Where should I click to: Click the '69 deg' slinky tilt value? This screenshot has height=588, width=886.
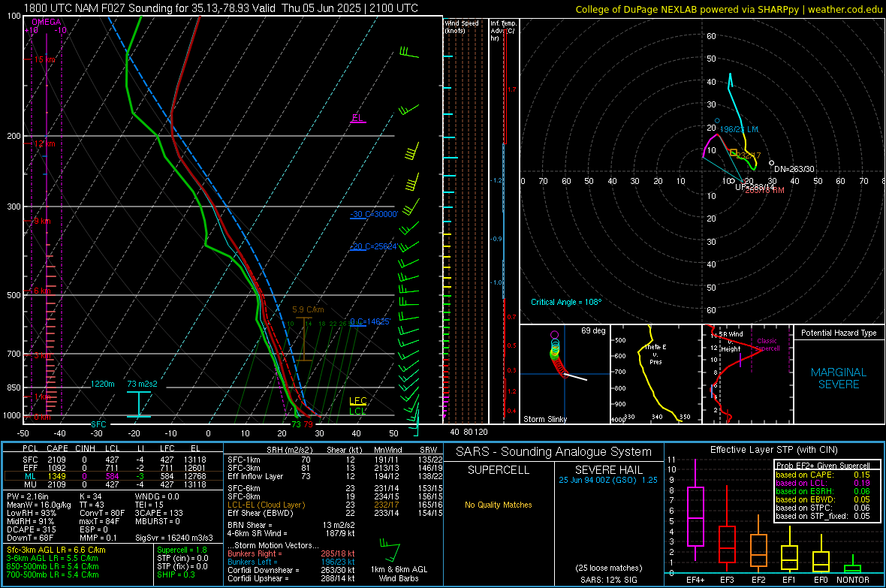tap(593, 330)
